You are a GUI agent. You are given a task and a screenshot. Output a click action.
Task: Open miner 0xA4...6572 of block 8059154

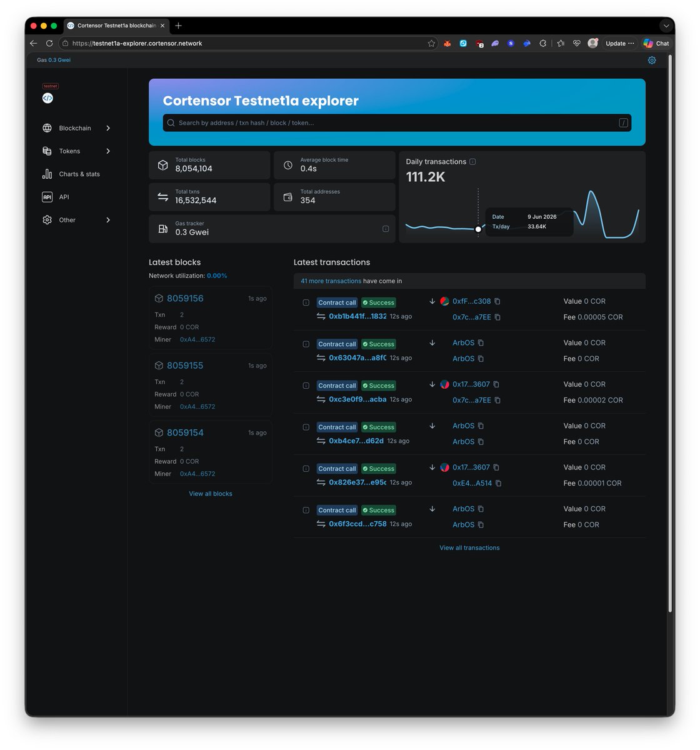pyautogui.click(x=197, y=474)
